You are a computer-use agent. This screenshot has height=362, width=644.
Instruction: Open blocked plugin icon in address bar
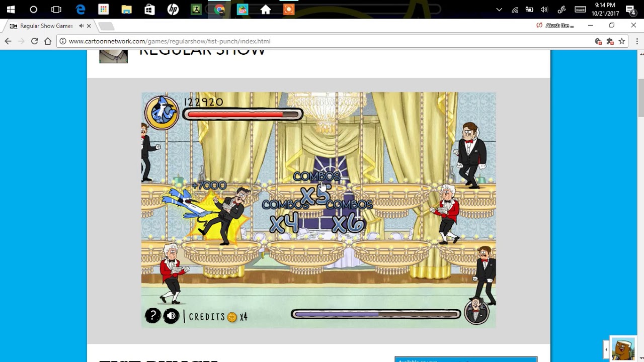click(610, 41)
